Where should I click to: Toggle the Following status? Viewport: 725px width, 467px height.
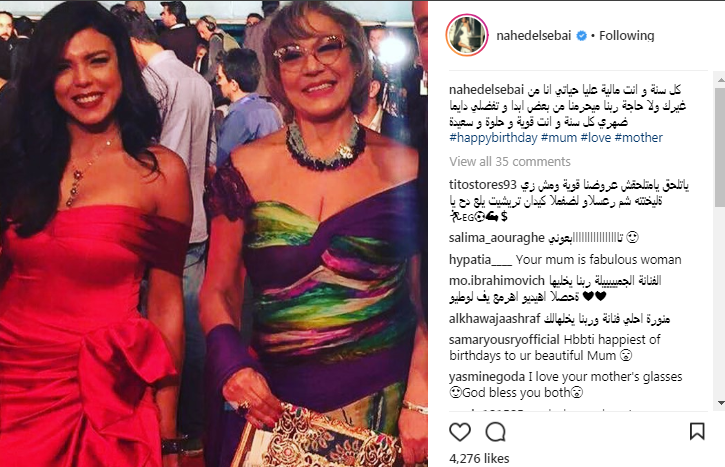coord(627,36)
